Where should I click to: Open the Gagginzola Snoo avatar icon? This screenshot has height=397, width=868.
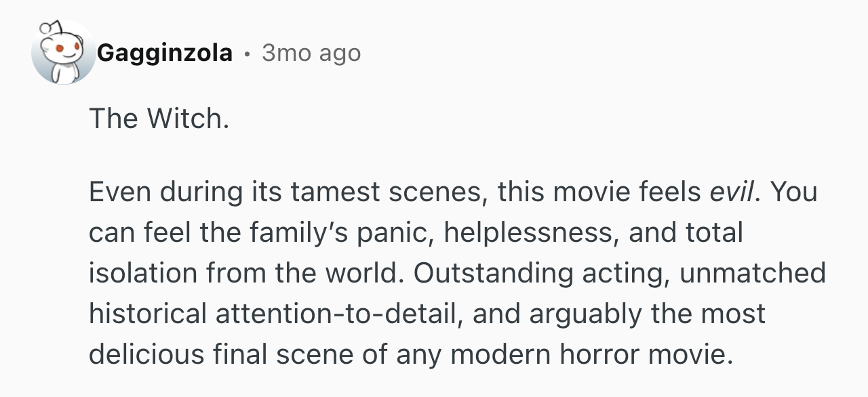pyautogui.click(x=62, y=52)
